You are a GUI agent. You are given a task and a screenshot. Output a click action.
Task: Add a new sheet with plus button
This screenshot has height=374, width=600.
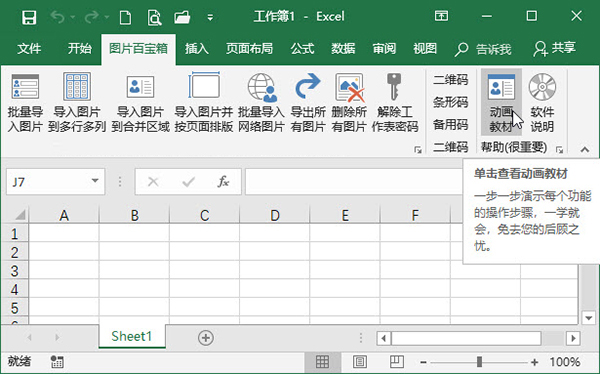206,338
